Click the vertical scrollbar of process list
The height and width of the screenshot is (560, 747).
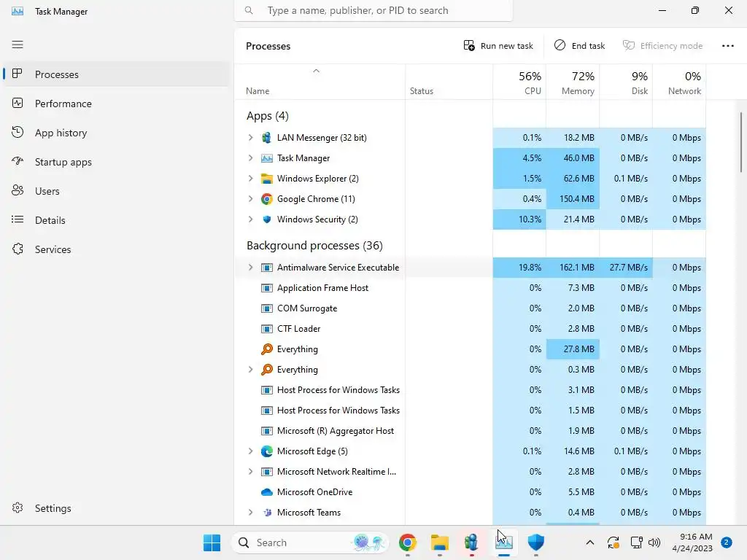tap(741, 142)
